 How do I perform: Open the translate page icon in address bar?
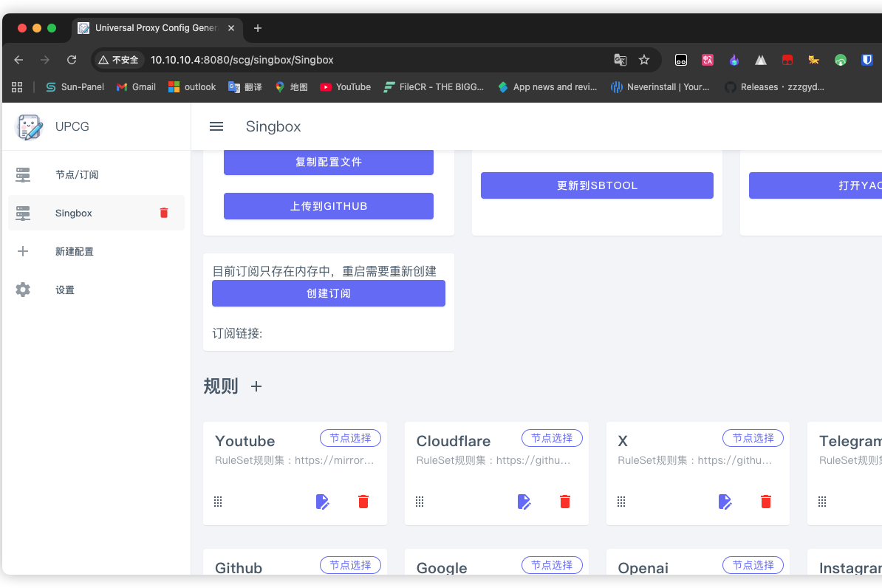click(x=620, y=60)
